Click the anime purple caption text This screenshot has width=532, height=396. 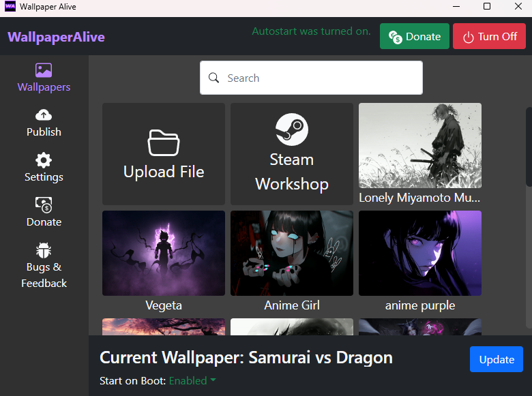420,305
